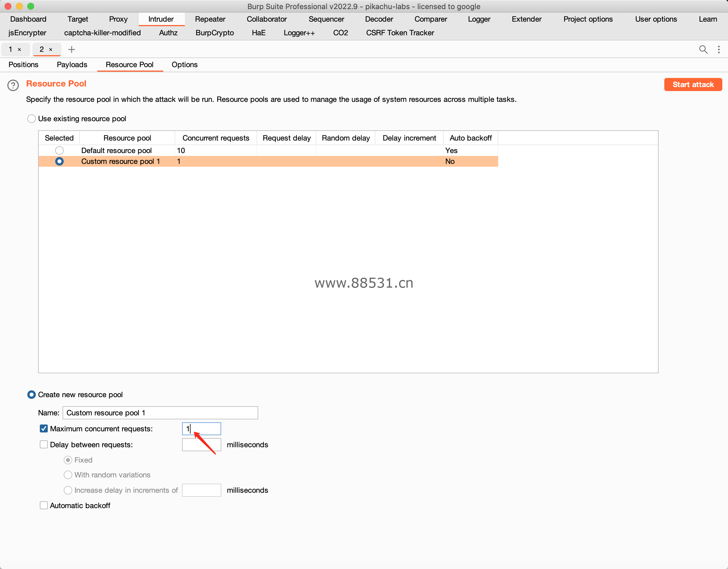
Task: Open the Intruder Options tab
Action: (x=184, y=65)
